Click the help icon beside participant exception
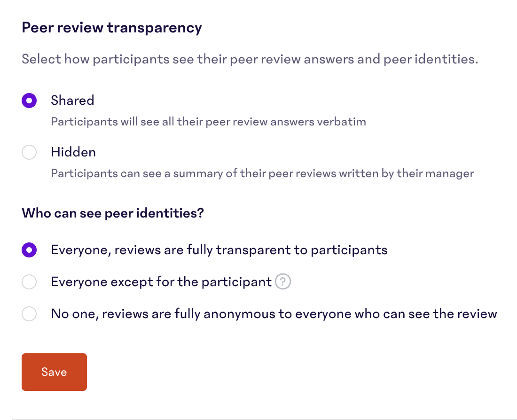This screenshot has width=517, height=420. click(x=283, y=281)
